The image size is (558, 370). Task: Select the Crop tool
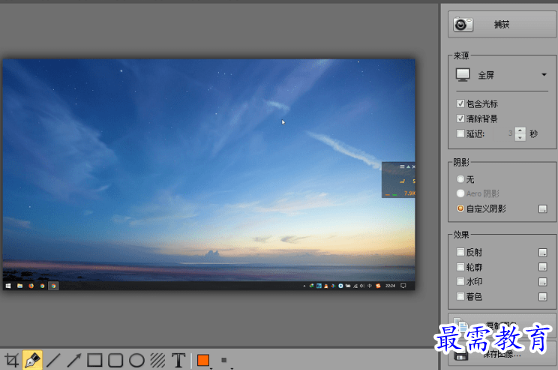11,360
